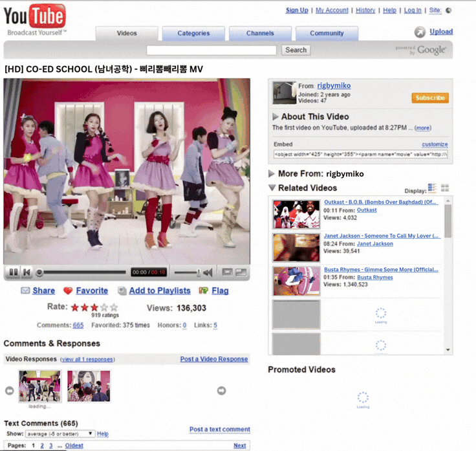This screenshot has height=451, width=476.
Task: Click the search input field
Action: [211, 50]
